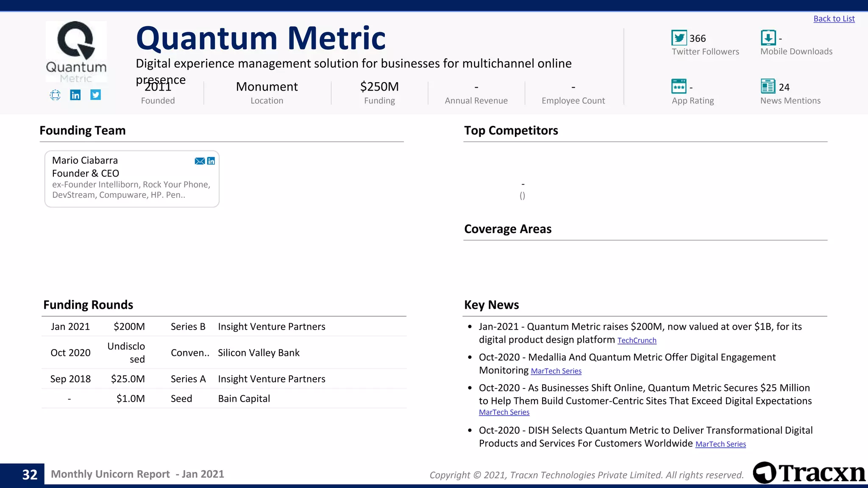This screenshot has width=868, height=488.
Task: Click the DISH Selects Quantum Metric headline
Action: coord(646,437)
